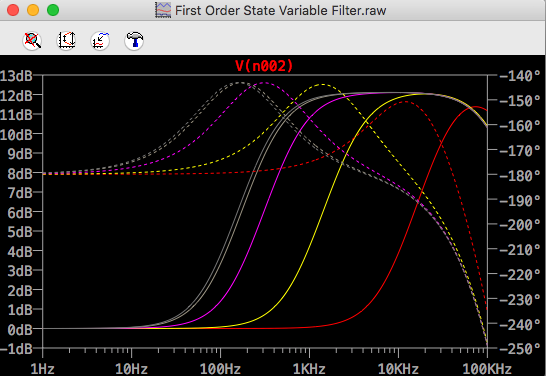
Task: Click the 13dB label on magnitude axis
Action: [x=16, y=76]
